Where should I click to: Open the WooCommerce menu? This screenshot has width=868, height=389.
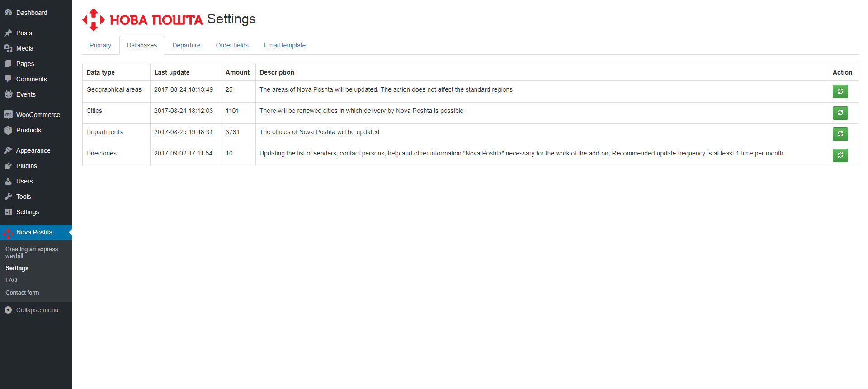pos(38,115)
